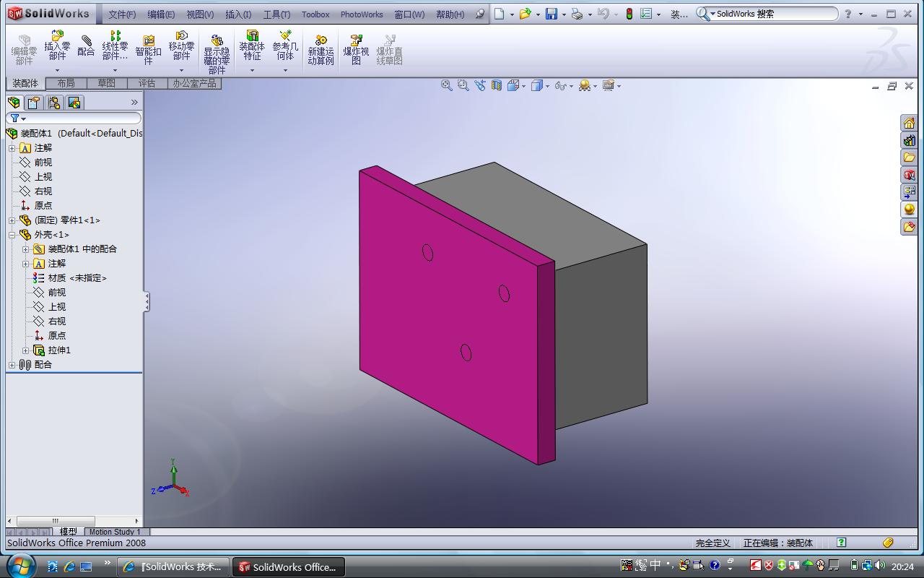Image resolution: width=924 pixels, height=578 pixels.
Task: Switch to the 评估 tab
Action: [x=147, y=83]
